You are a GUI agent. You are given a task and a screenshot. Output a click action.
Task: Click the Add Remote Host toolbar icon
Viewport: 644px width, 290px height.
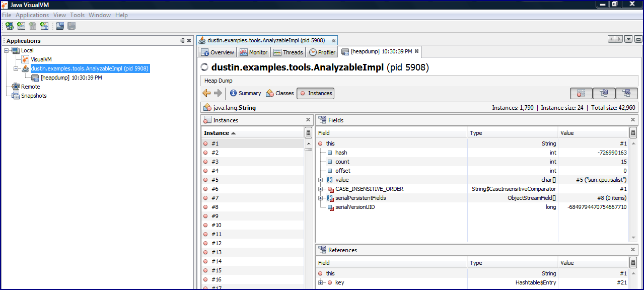pos(10,26)
